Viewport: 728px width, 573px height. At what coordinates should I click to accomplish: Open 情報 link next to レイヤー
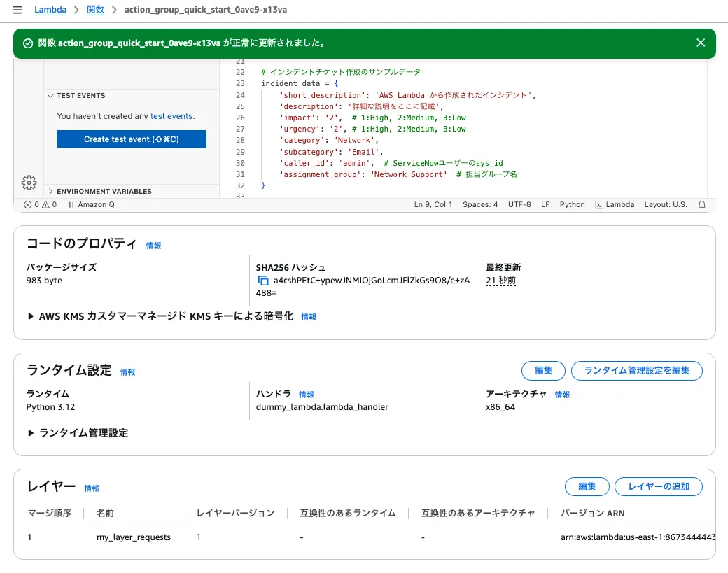click(x=92, y=488)
